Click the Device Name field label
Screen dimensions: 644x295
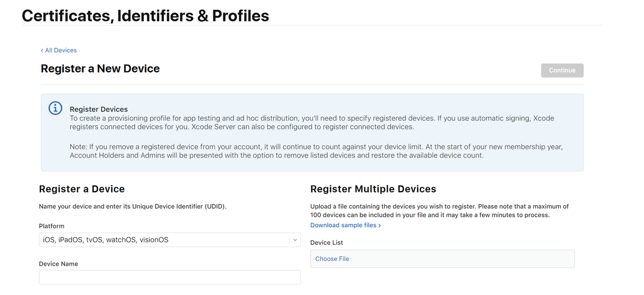point(58,264)
